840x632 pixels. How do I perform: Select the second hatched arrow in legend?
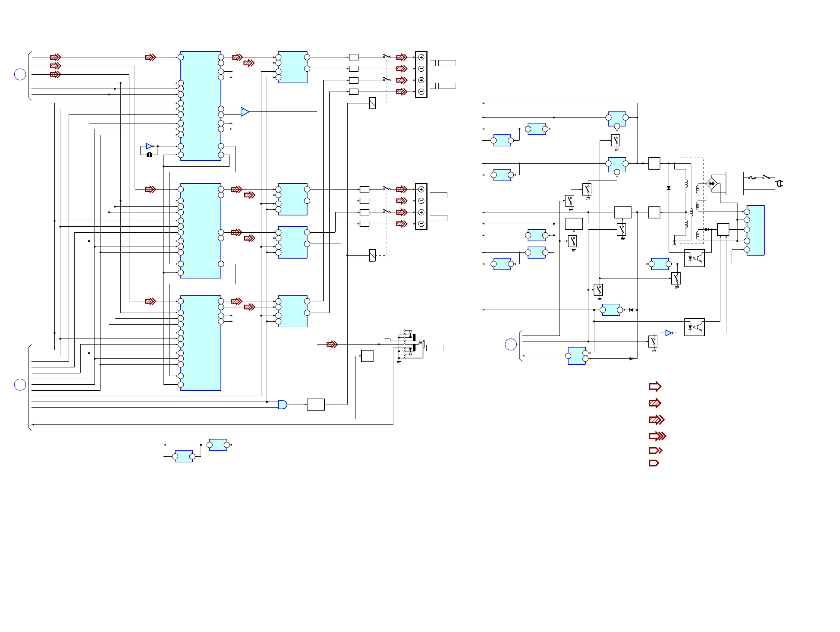[657, 420]
